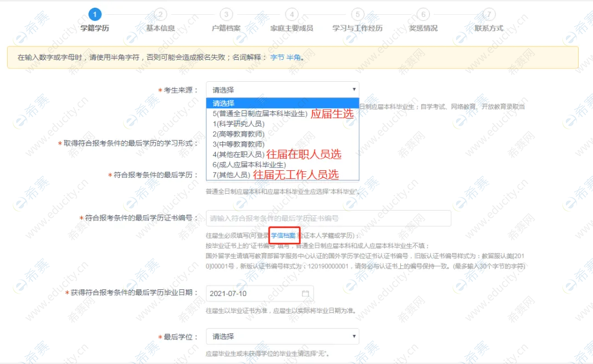Open the 学信档案 link

tap(283, 236)
